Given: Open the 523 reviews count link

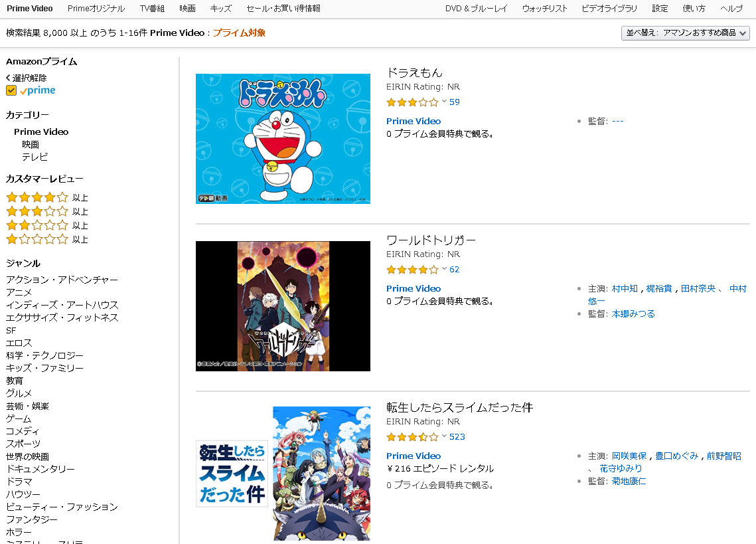Looking at the screenshot, I should point(457,437).
